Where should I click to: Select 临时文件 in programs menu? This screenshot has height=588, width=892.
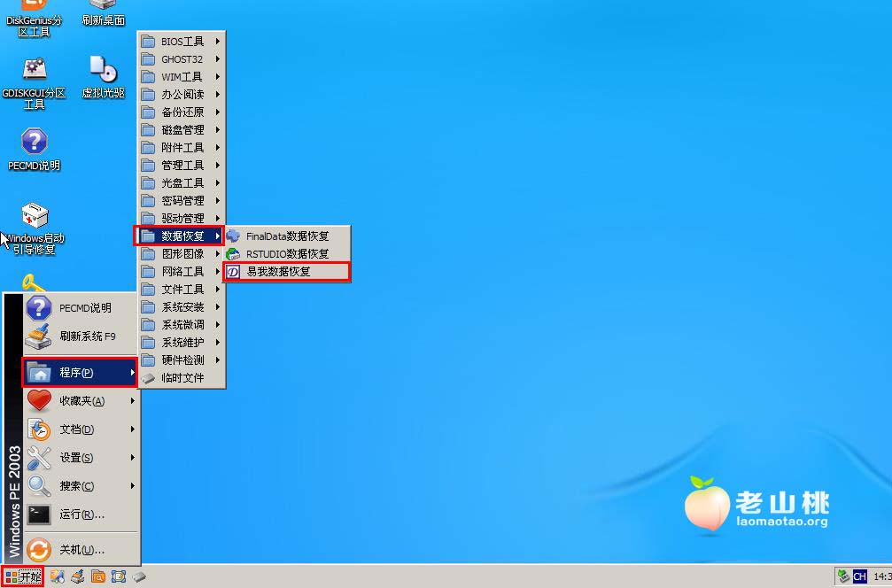point(182,377)
